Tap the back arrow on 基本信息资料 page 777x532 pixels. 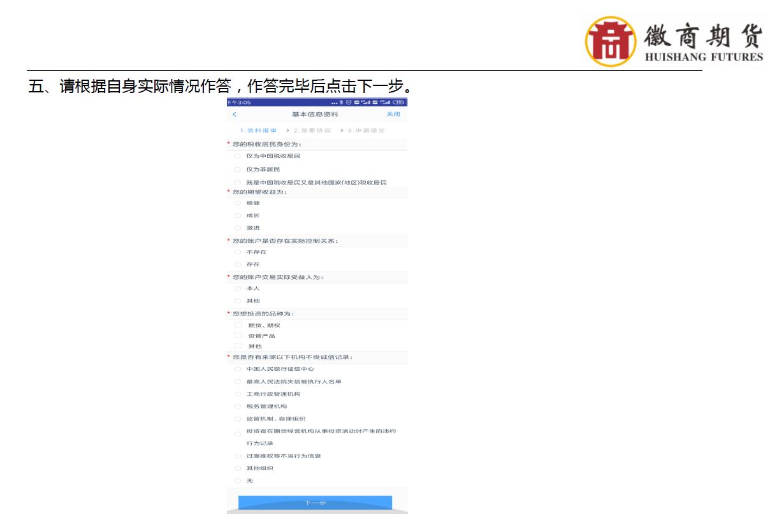[x=234, y=113]
